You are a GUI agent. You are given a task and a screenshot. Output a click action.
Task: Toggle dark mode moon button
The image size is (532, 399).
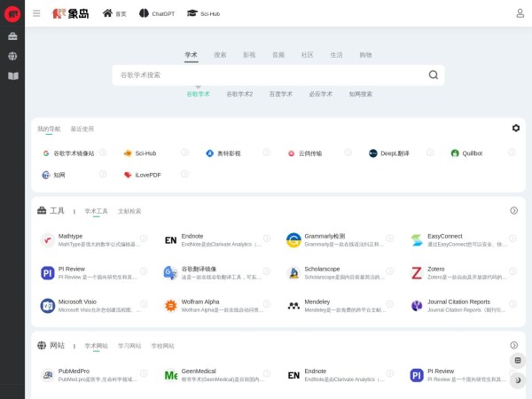(x=518, y=380)
